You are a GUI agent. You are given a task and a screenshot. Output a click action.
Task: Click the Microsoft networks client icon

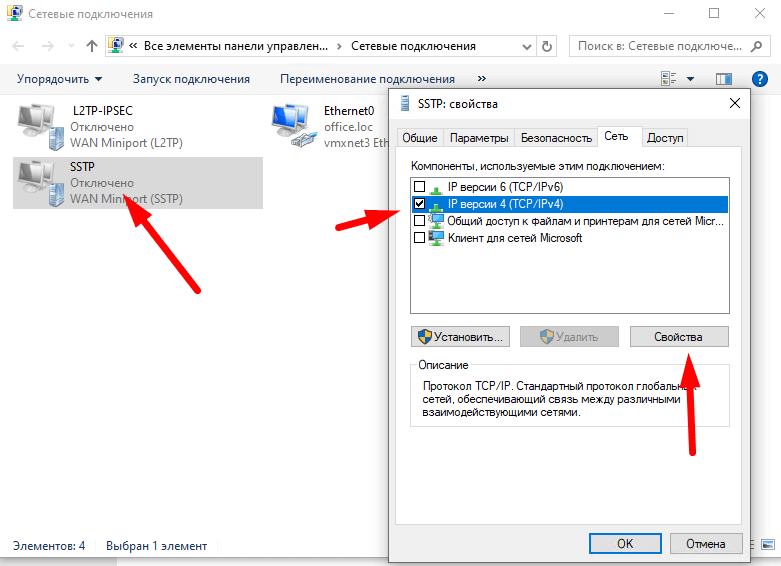[x=436, y=238]
